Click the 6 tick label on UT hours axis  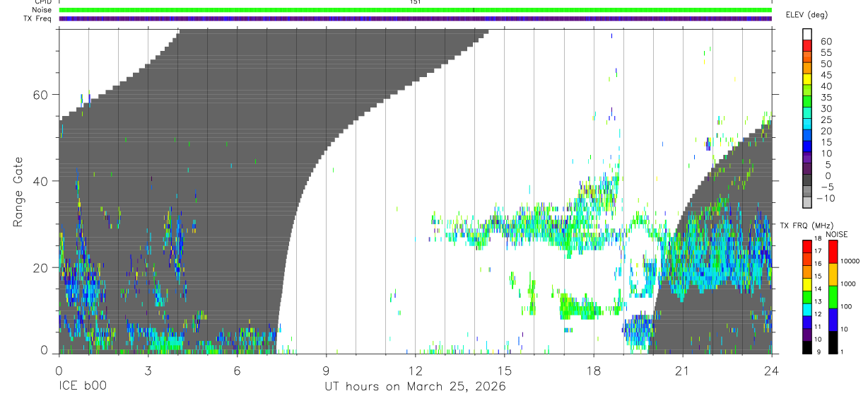pos(237,370)
